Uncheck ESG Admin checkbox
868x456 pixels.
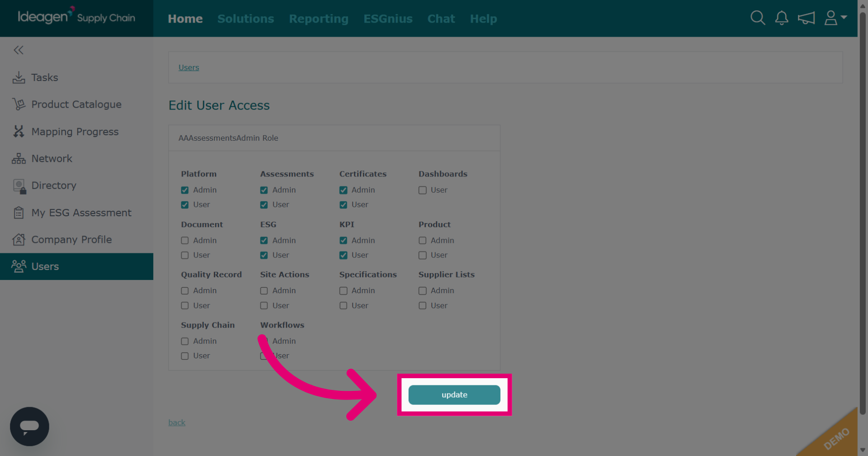pos(264,241)
